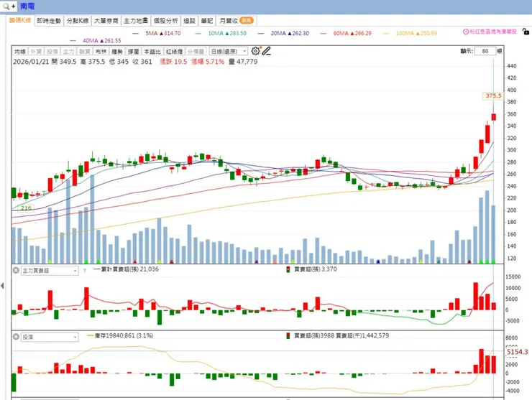532x400 pixels.
Task: Toggle 均線 moving average overlay
Action: coord(20,52)
